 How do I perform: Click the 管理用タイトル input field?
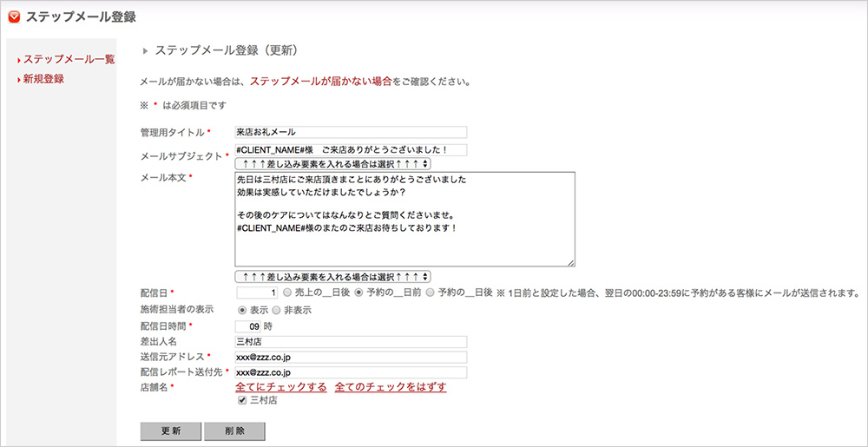click(x=351, y=132)
